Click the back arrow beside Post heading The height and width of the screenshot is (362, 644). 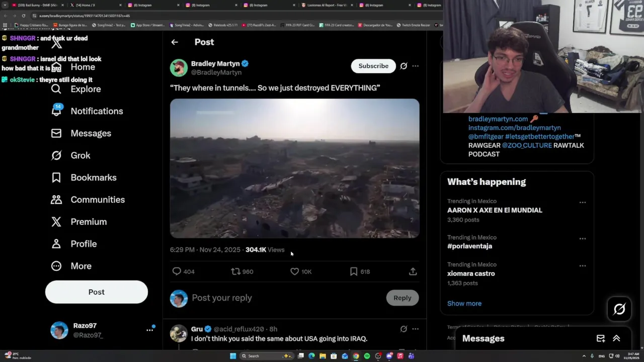(x=175, y=42)
